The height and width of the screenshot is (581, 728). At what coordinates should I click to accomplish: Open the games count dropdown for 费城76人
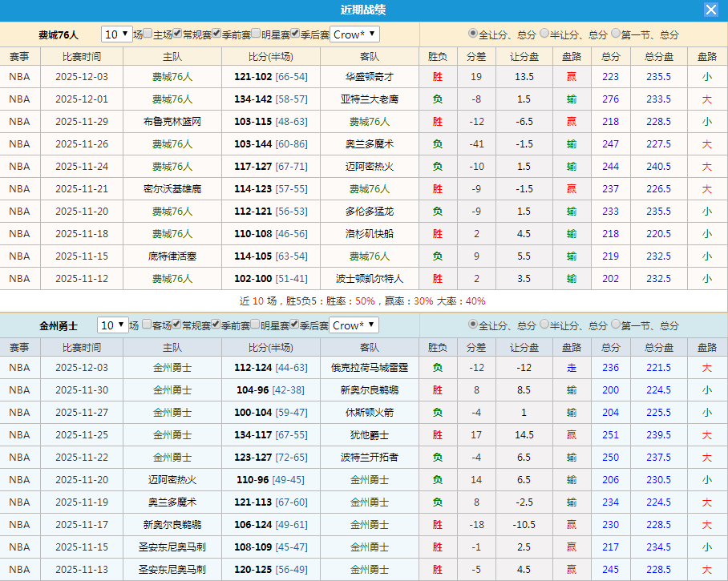[118, 34]
